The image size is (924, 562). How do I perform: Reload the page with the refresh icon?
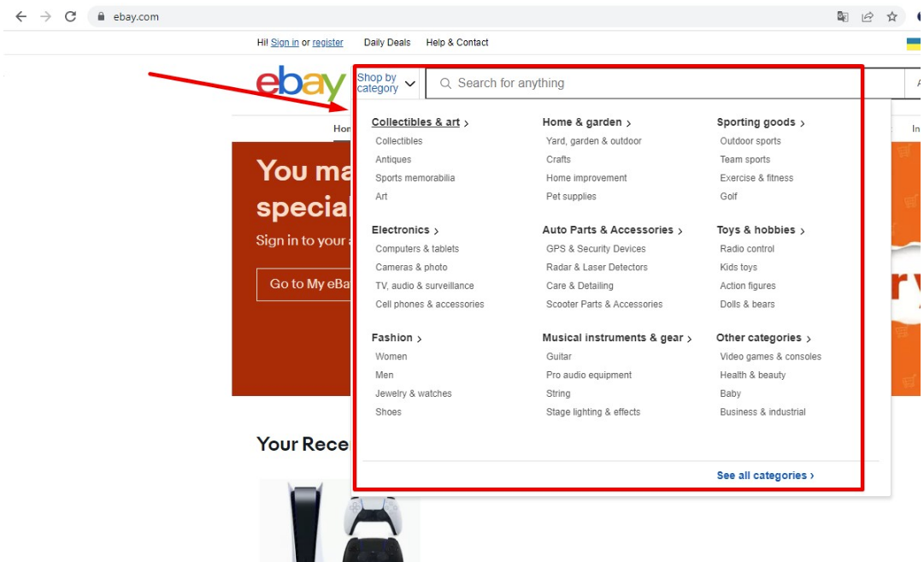click(71, 16)
